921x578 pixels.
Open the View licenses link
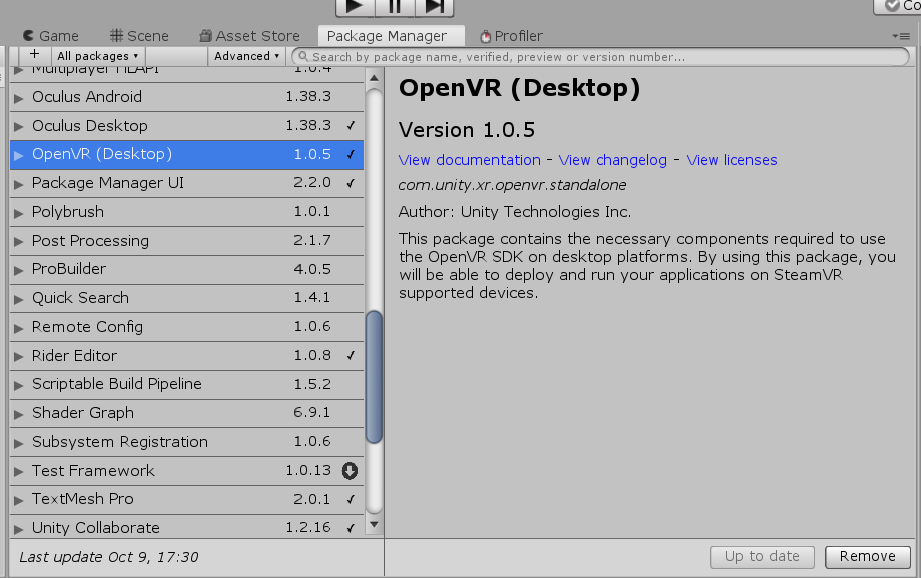732,160
